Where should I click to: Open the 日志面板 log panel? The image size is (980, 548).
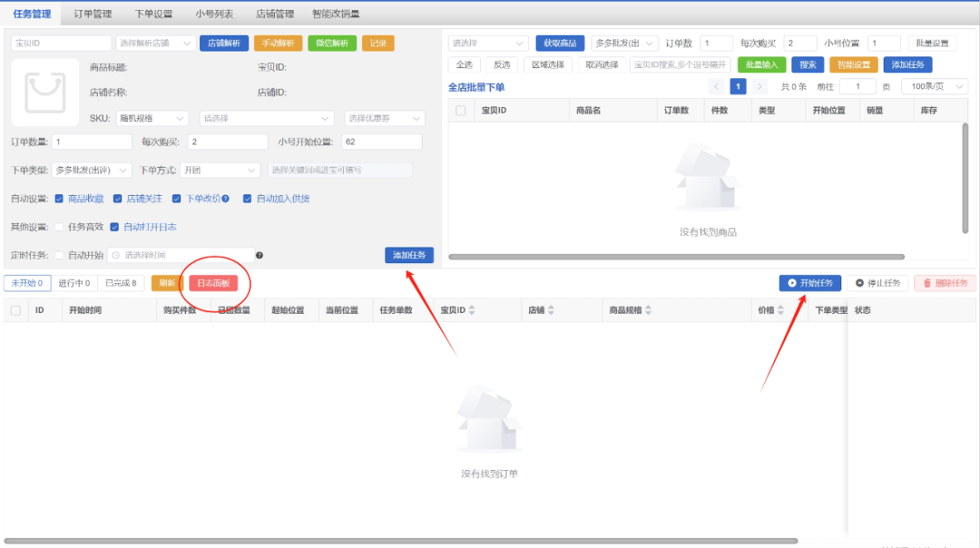click(x=211, y=282)
